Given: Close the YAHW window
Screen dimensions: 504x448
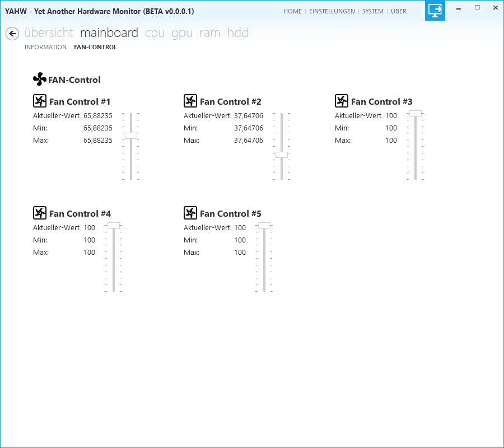Looking at the screenshot, I should point(496,8).
